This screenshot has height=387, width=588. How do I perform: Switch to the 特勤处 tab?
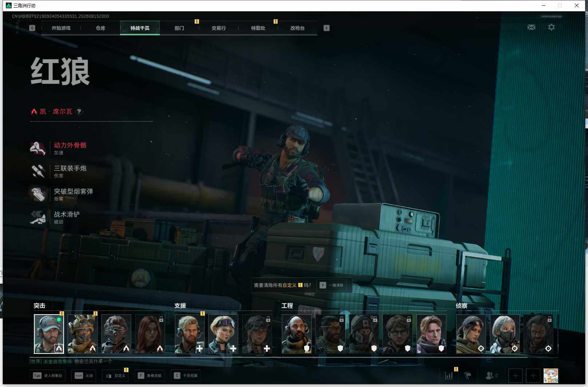(x=258, y=28)
